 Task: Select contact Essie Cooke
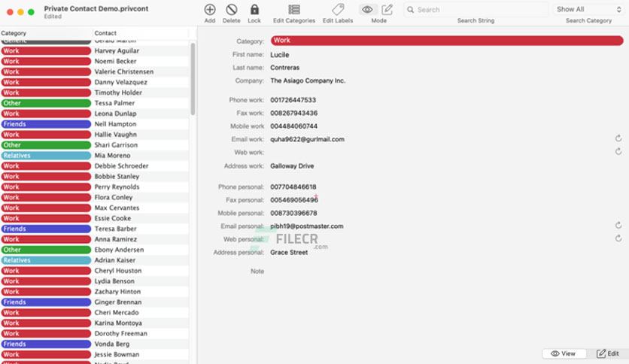[x=113, y=219]
